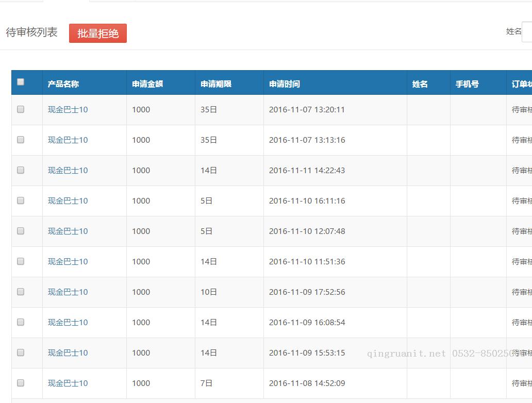Select timestamp 2016-11-08 14:52:09

click(x=307, y=383)
